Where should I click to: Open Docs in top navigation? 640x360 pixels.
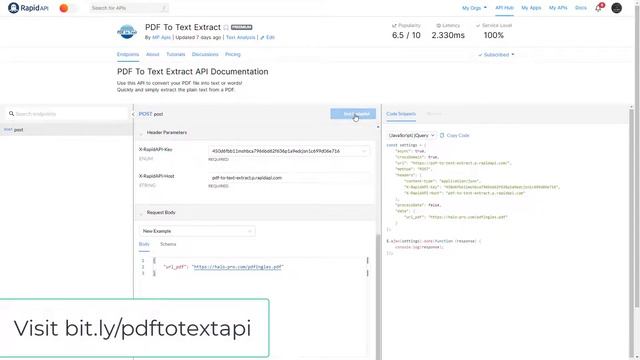[580, 8]
